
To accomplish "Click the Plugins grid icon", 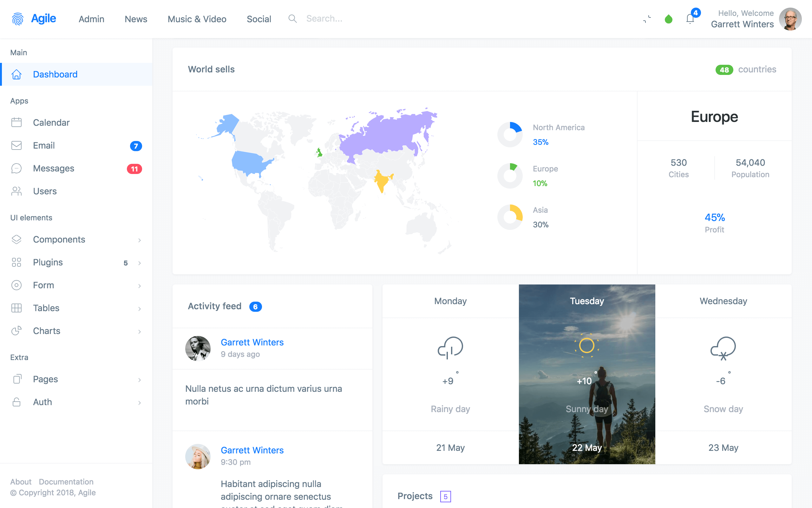I will pyautogui.click(x=16, y=262).
